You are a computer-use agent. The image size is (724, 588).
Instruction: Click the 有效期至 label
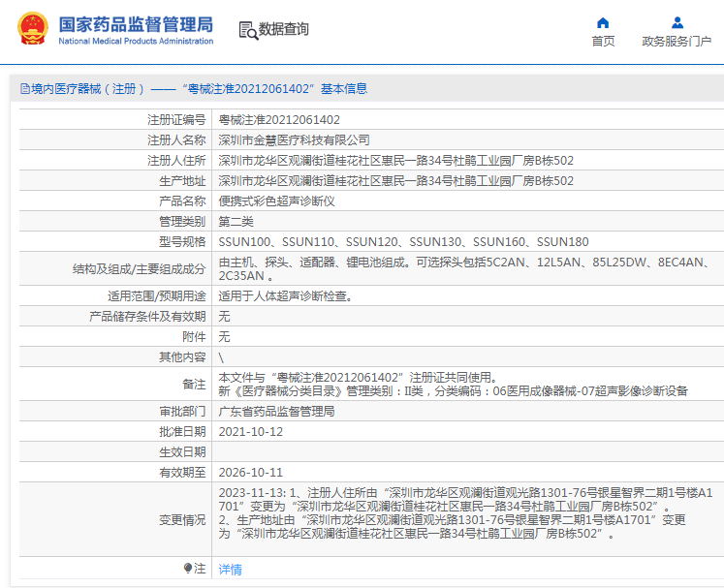[x=182, y=472]
